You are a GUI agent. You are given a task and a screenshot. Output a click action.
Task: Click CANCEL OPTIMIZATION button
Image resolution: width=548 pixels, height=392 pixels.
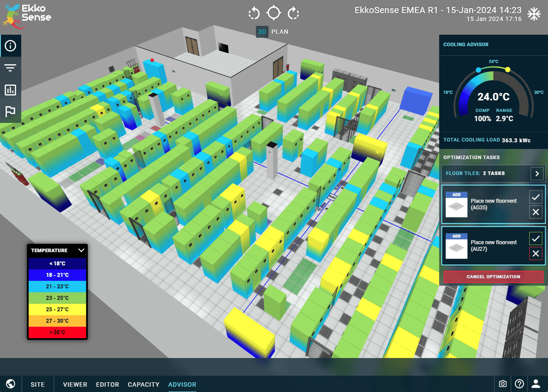pyautogui.click(x=493, y=277)
